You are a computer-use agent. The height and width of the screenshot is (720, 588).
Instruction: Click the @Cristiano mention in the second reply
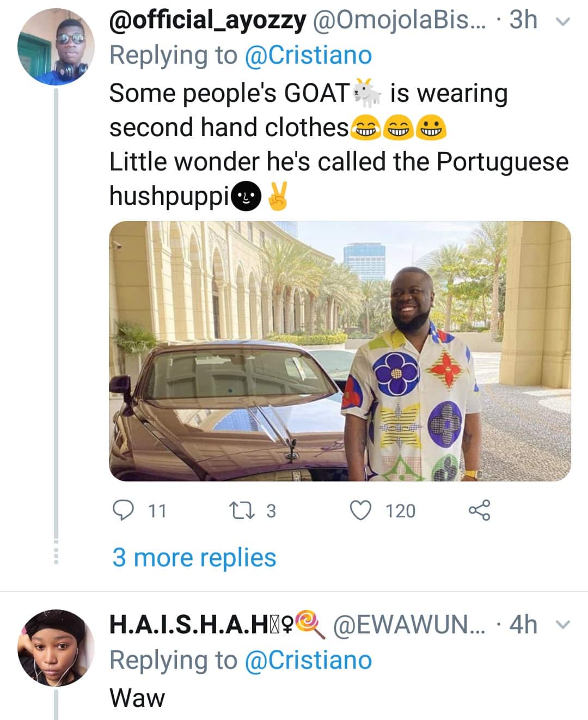(308, 660)
